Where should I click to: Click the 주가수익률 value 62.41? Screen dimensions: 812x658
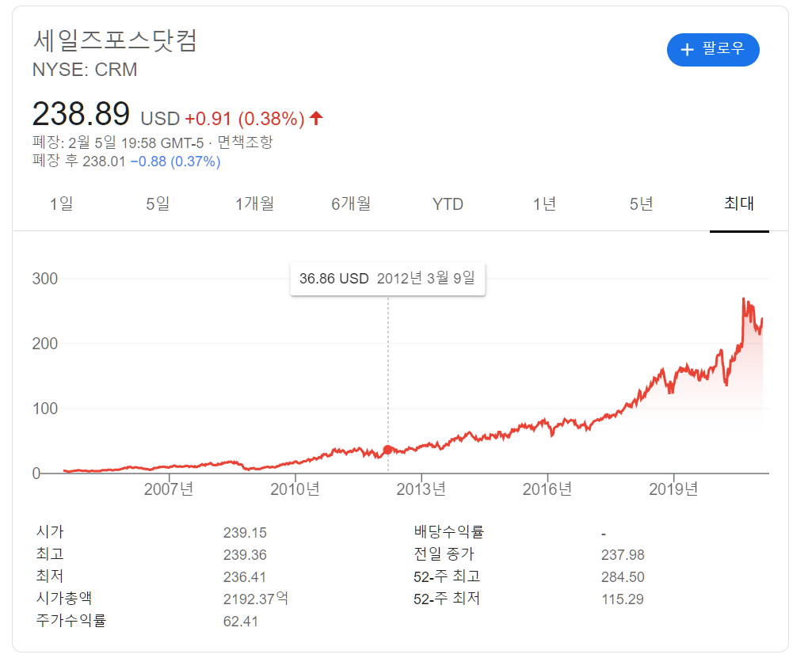click(x=241, y=622)
